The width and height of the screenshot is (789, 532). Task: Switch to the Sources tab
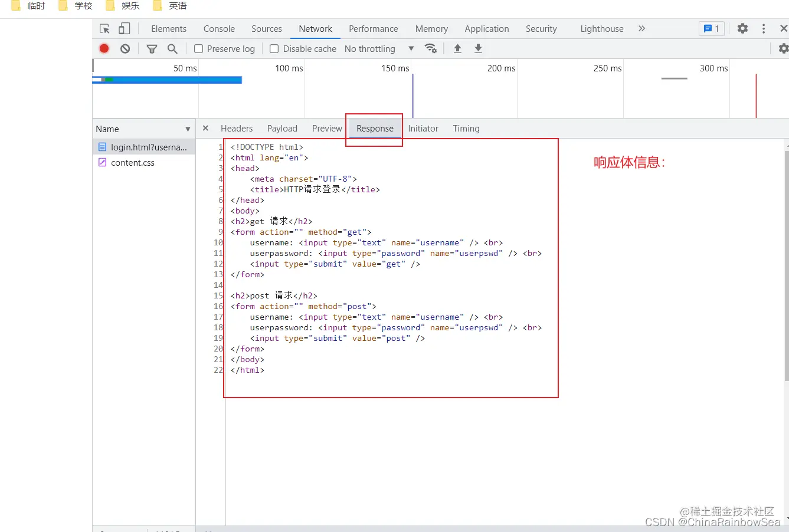click(x=267, y=29)
